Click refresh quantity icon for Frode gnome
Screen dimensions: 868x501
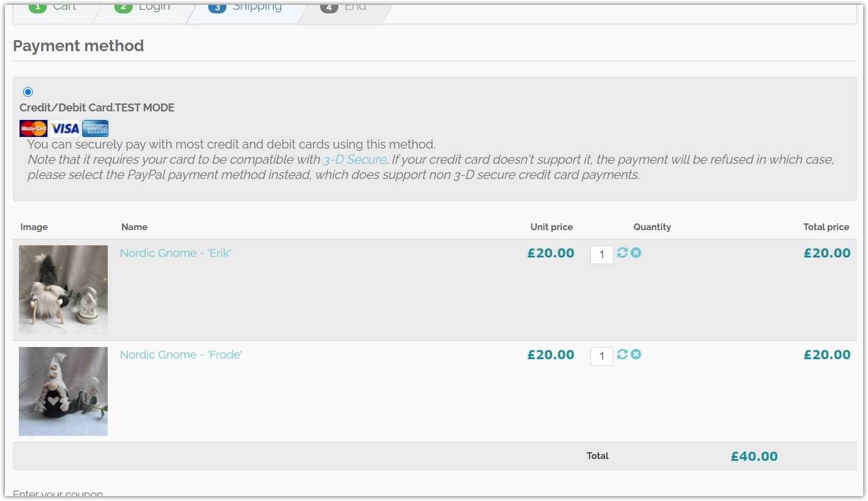pyautogui.click(x=622, y=354)
